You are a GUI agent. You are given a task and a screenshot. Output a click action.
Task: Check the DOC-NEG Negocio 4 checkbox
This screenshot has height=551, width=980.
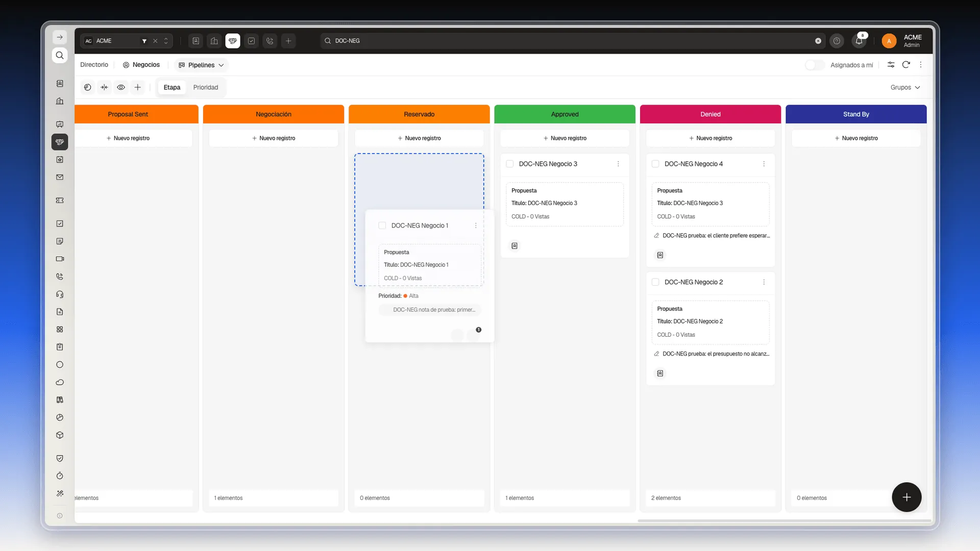(655, 164)
